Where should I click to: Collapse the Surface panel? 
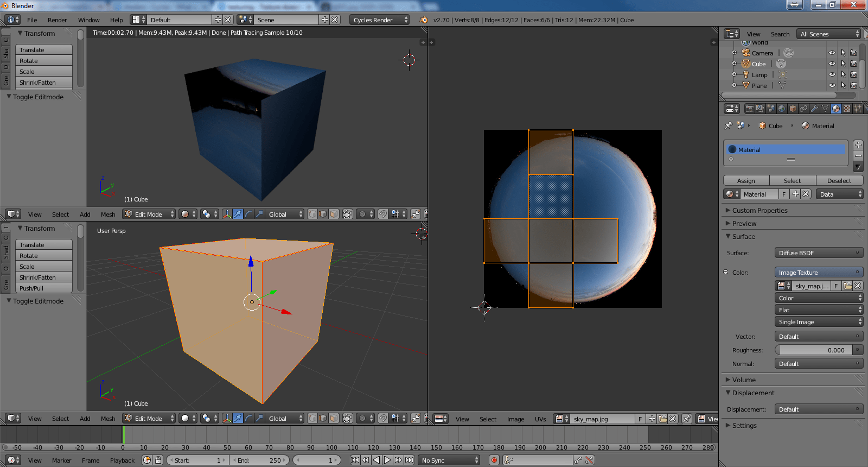[728, 236]
